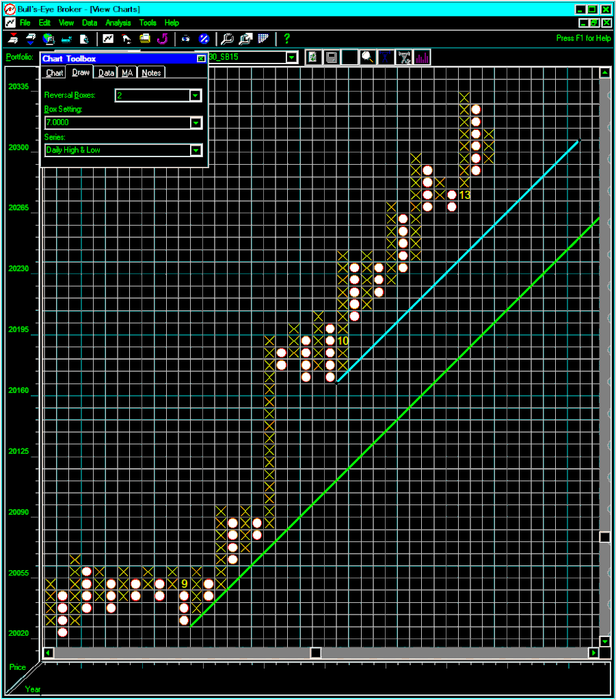Screen dimensions: 616x700
Task: Click the notebook with green arrows icon
Action: click(313, 57)
